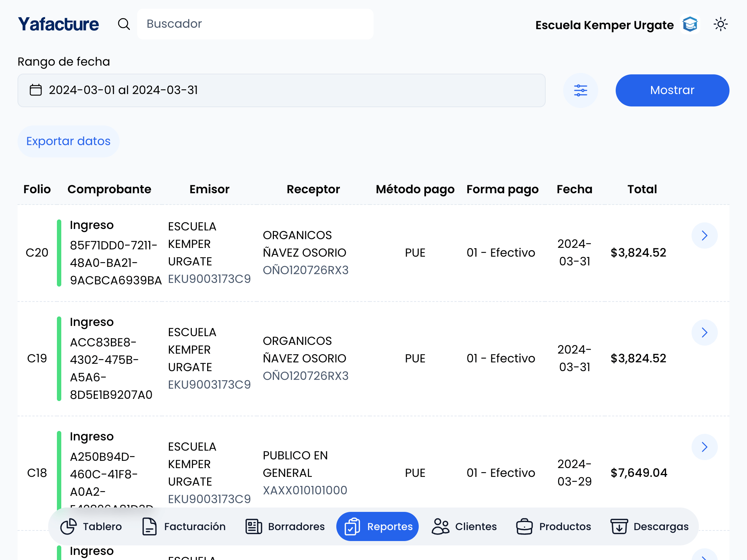Click the Comprobante column header

(109, 189)
